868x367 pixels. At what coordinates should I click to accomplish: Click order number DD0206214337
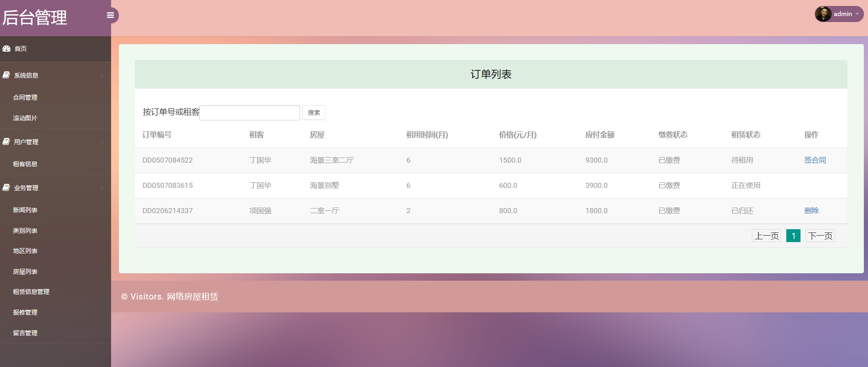click(x=168, y=211)
